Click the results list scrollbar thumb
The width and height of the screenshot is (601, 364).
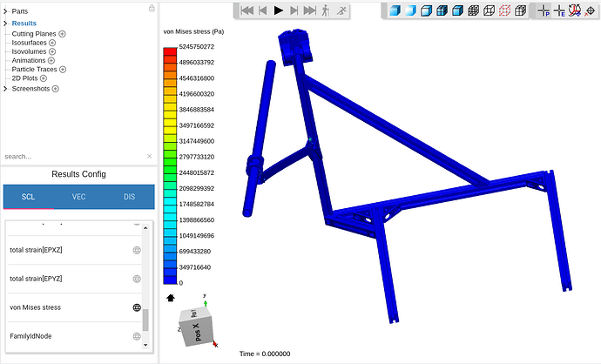(x=145, y=320)
